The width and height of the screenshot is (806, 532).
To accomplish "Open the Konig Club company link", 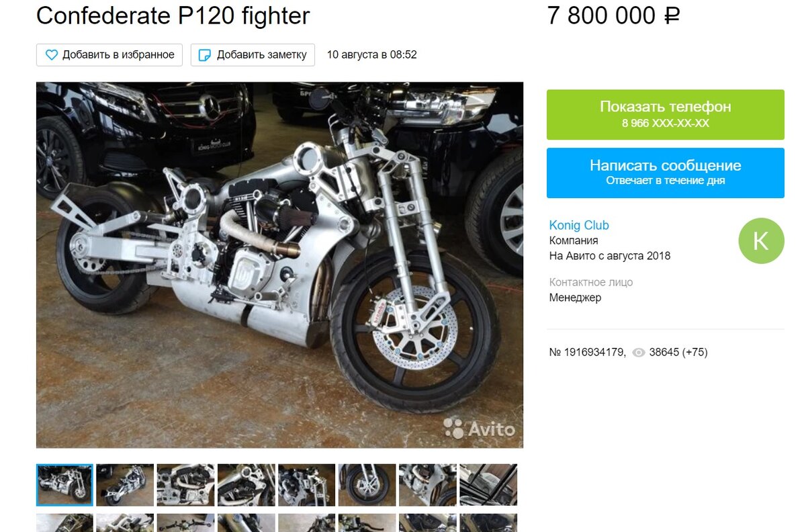I will [x=579, y=225].
